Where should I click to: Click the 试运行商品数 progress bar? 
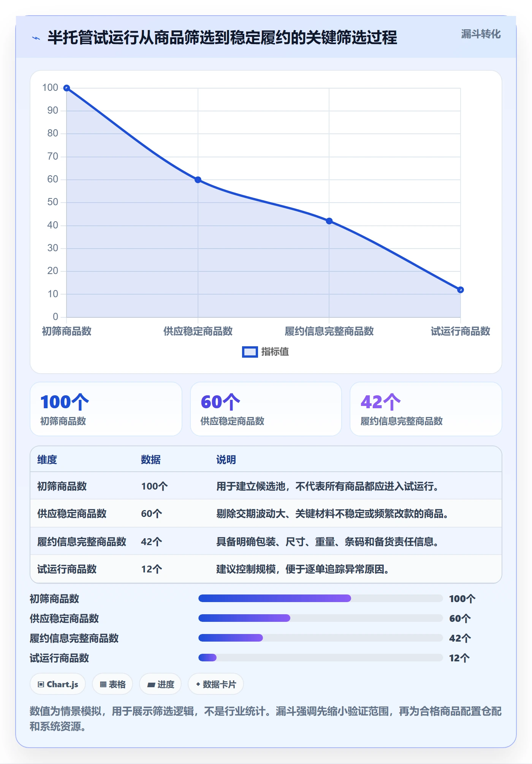[x=320, y=658]
